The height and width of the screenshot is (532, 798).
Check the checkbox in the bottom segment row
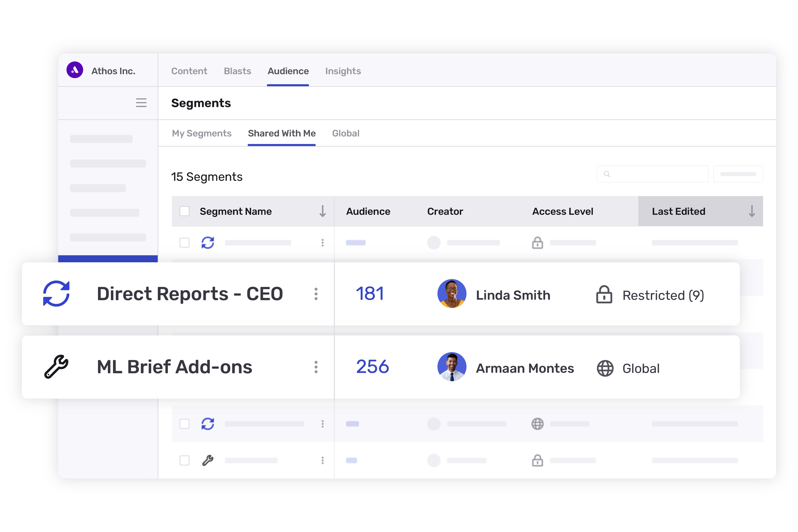pyautogui.click(x=185, y=461)
